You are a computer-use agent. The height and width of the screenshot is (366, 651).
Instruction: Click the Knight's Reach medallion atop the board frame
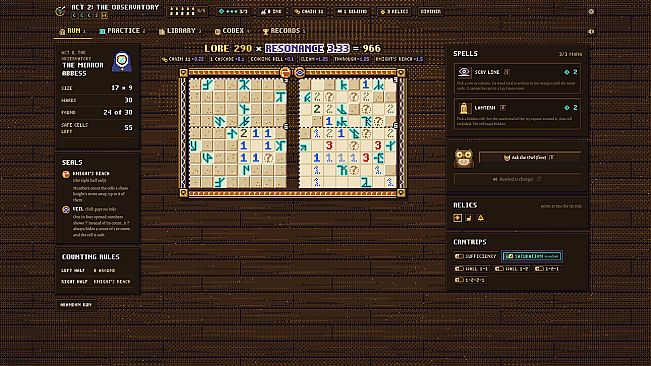point(285,73)
